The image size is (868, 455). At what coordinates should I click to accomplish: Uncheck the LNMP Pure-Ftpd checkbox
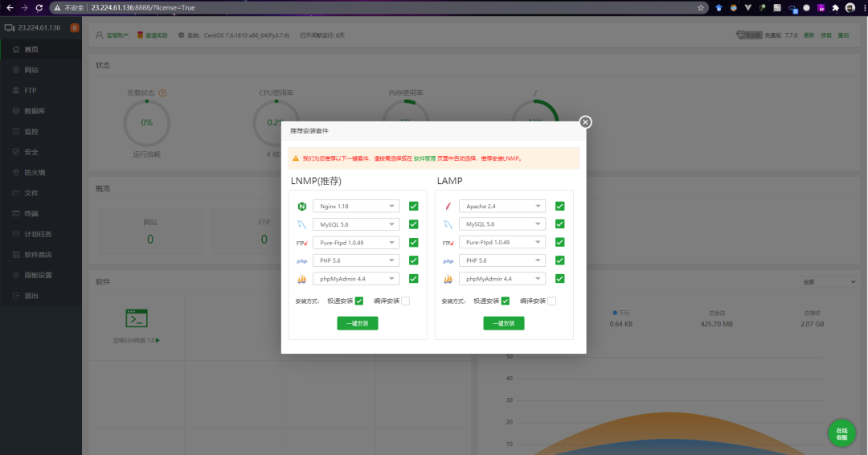click(414, 243)
